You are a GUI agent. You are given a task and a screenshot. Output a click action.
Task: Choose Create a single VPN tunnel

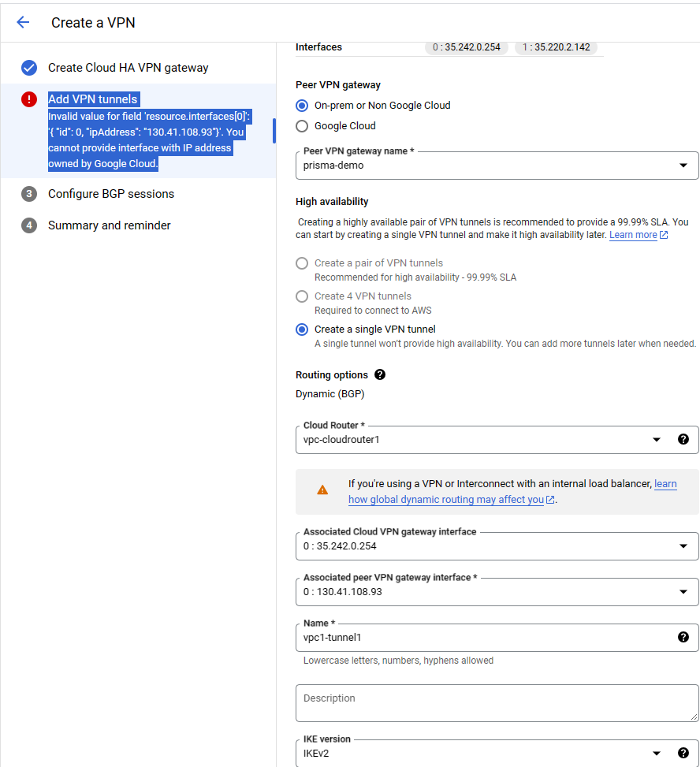302,329
